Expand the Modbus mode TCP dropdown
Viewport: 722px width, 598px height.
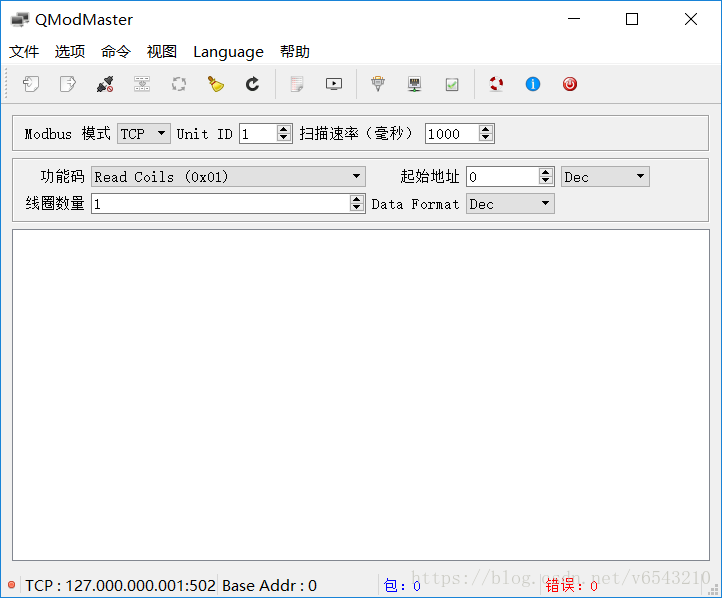(x=144, y=134)
